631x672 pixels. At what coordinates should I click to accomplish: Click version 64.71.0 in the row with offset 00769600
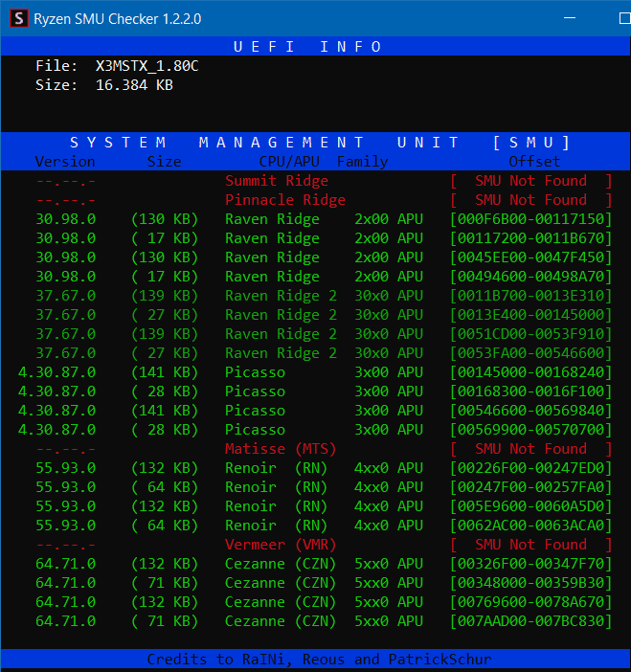pos(65,602)
